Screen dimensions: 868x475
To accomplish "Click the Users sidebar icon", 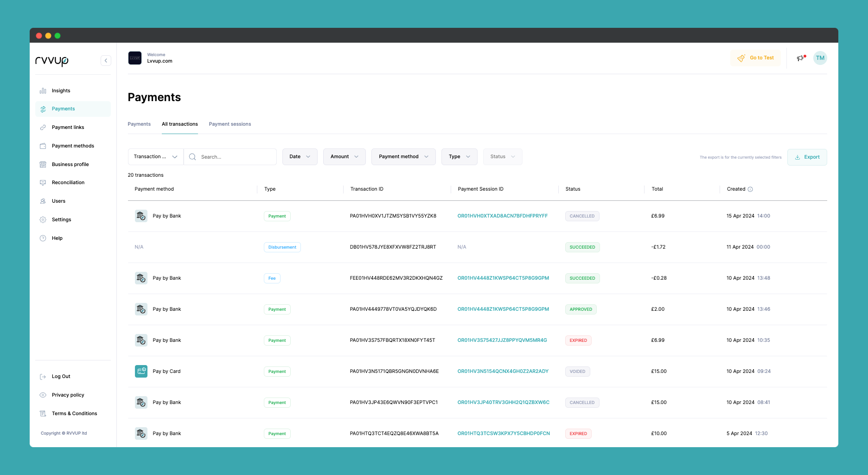I will [x=43, y=201].
